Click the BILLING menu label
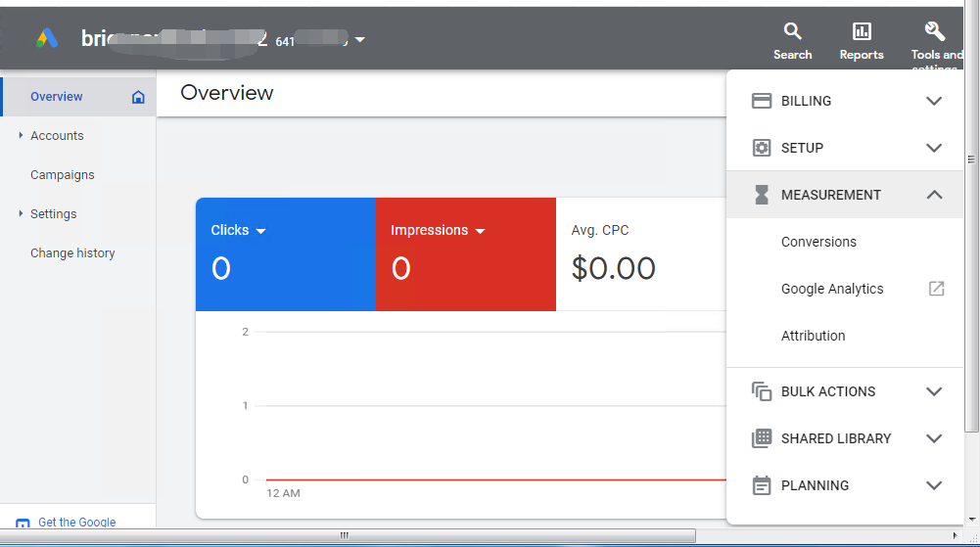Screen dimensions: 980x547 (806, 101)
